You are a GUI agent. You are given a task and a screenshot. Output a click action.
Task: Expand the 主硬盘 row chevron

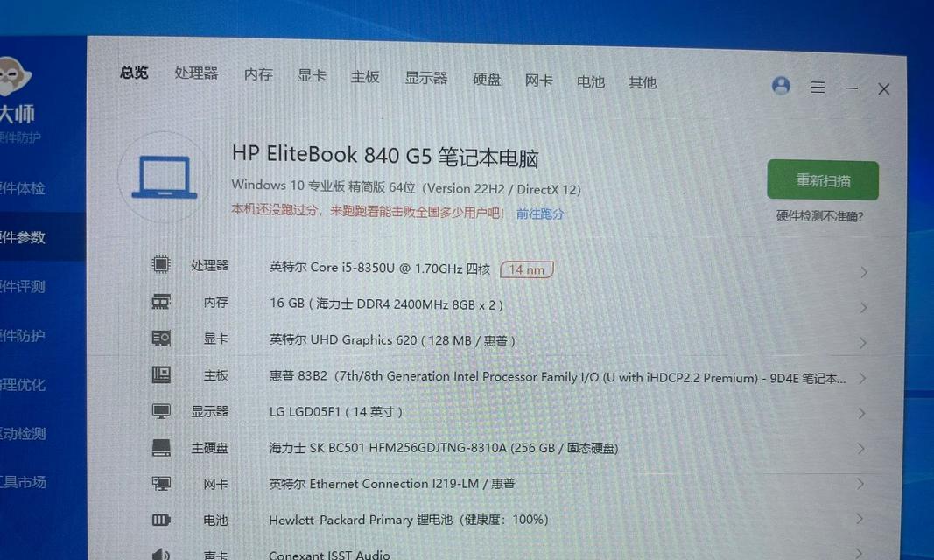[860, 449]
